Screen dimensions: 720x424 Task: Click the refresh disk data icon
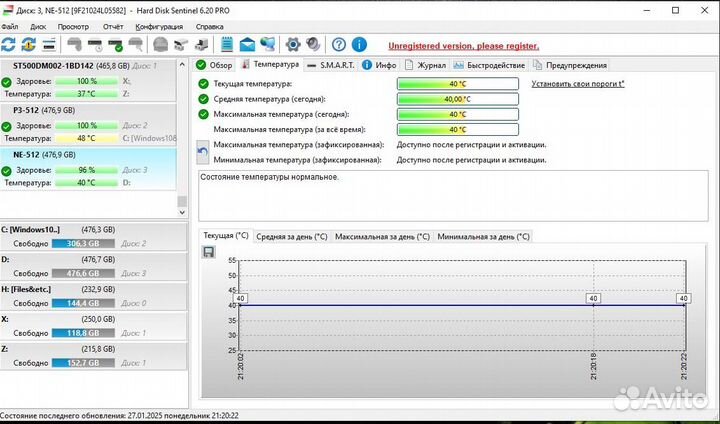click(9, 45)
